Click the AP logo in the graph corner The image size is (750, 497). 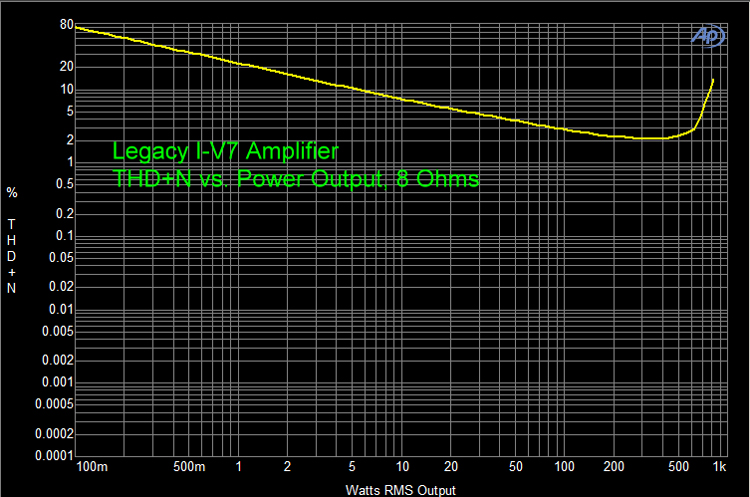(709, 34)
